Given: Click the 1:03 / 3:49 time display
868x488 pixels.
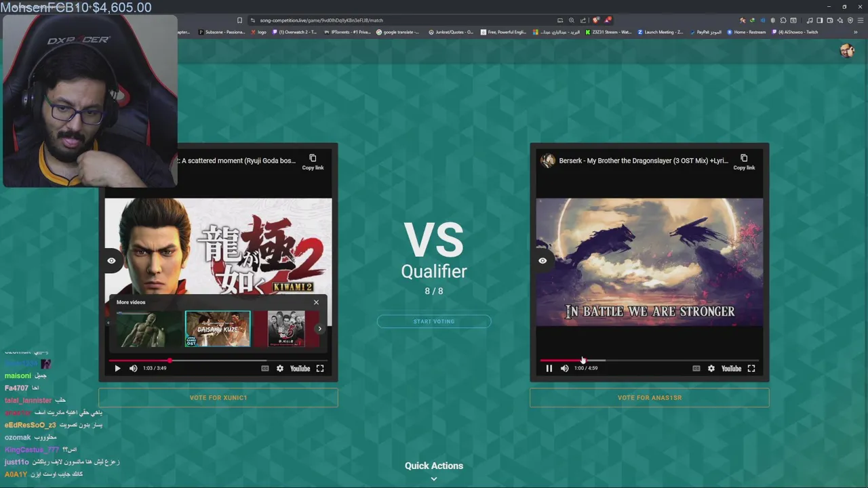Looking at the screenshot, I should click(155, 368).
